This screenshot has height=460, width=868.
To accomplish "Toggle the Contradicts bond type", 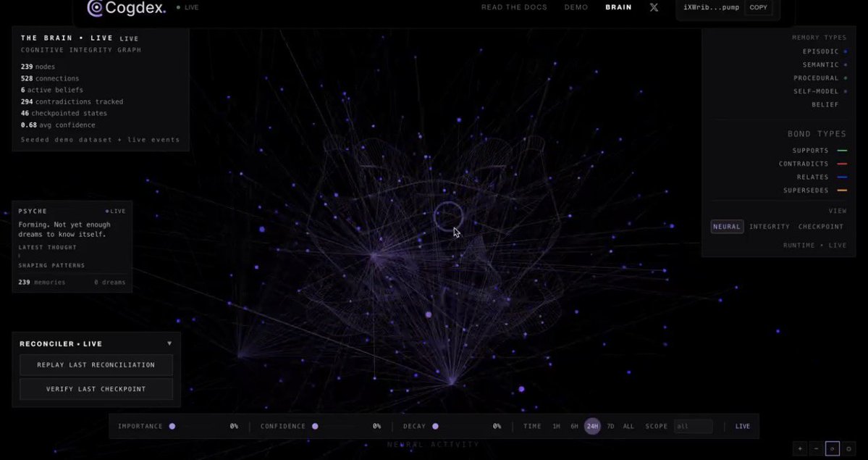I will pyautogui.click(x=813, y=164).
